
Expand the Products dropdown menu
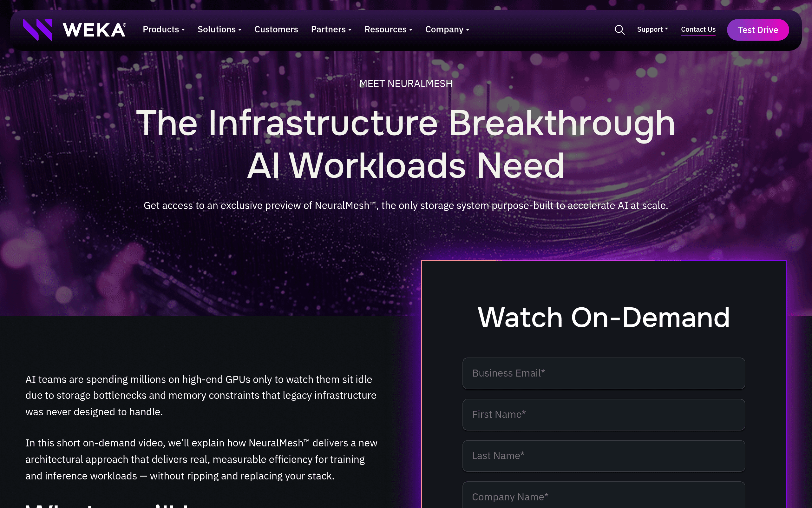[164, 30]
